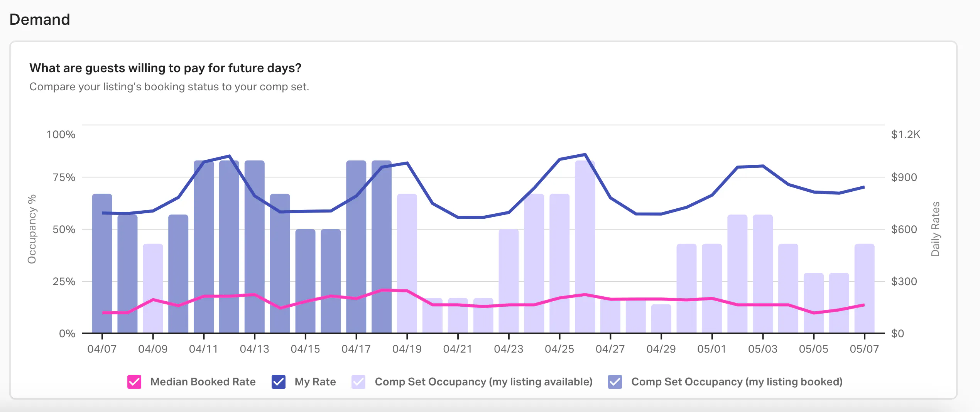This screenshot has width=980, height=412.
Task: Click the 'Daily Rates' axis title
Action: click(x=936, y=229)
